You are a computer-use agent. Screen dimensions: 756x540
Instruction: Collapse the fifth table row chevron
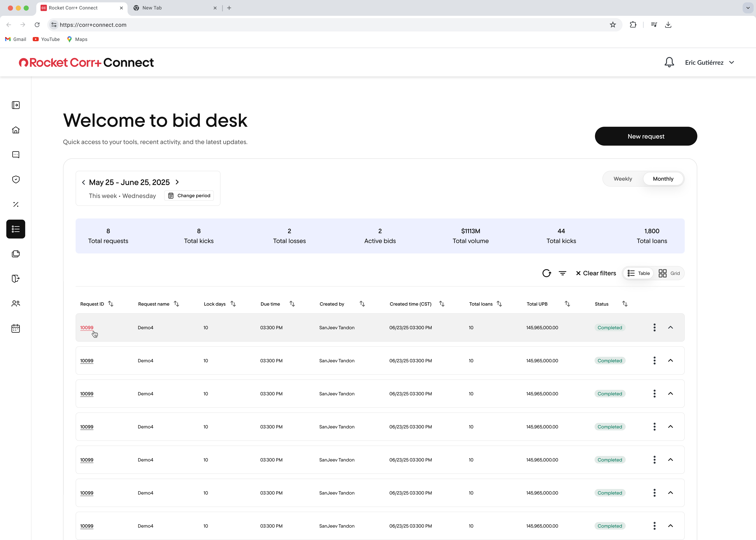pos(671,460)
